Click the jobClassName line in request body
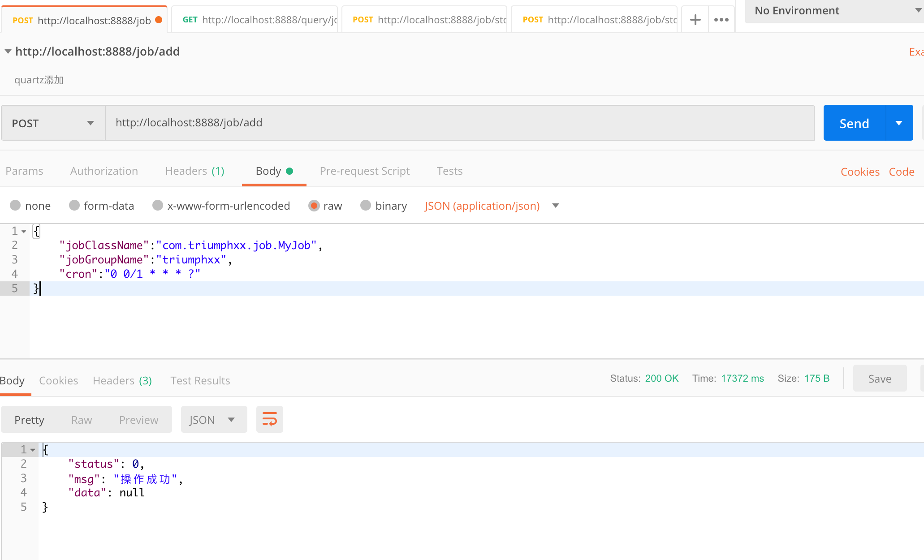Viewport: 924px width, 560px height. pos(191,245)
